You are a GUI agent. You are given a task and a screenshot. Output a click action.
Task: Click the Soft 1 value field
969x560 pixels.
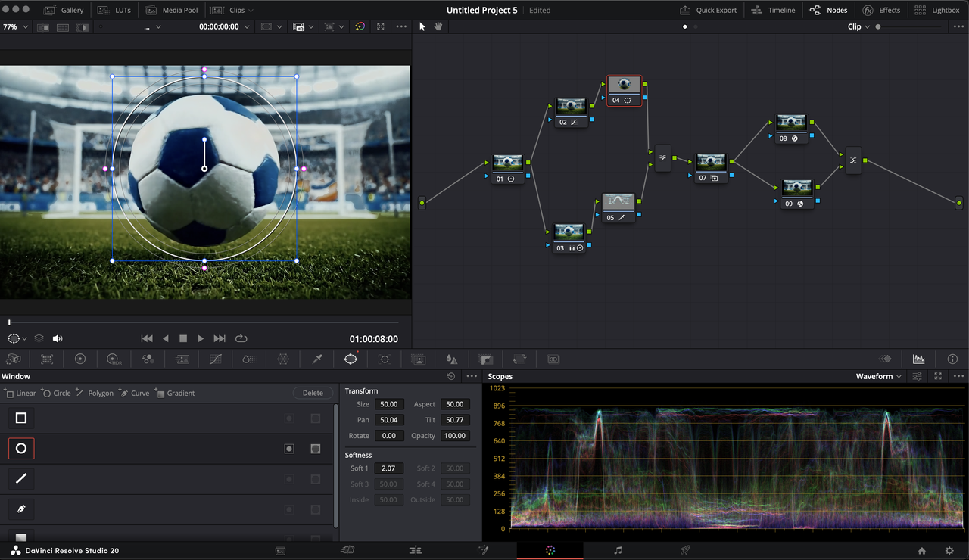[388, 468]
